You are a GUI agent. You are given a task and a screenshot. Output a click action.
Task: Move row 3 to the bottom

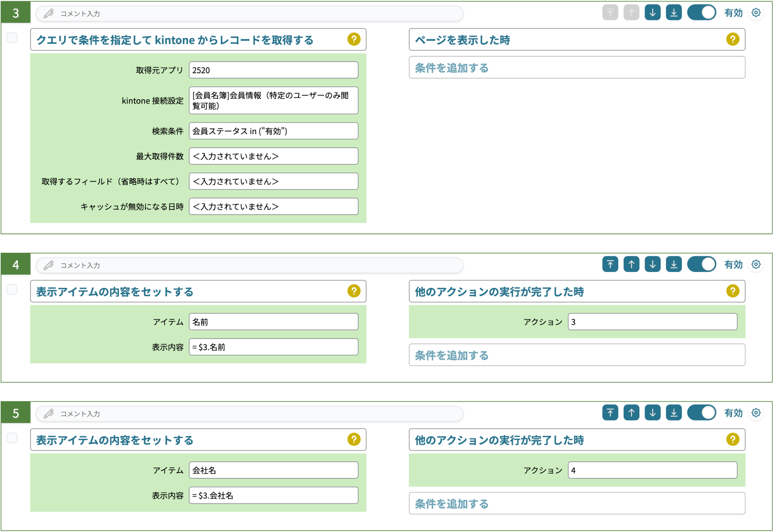tap(673, 13)
